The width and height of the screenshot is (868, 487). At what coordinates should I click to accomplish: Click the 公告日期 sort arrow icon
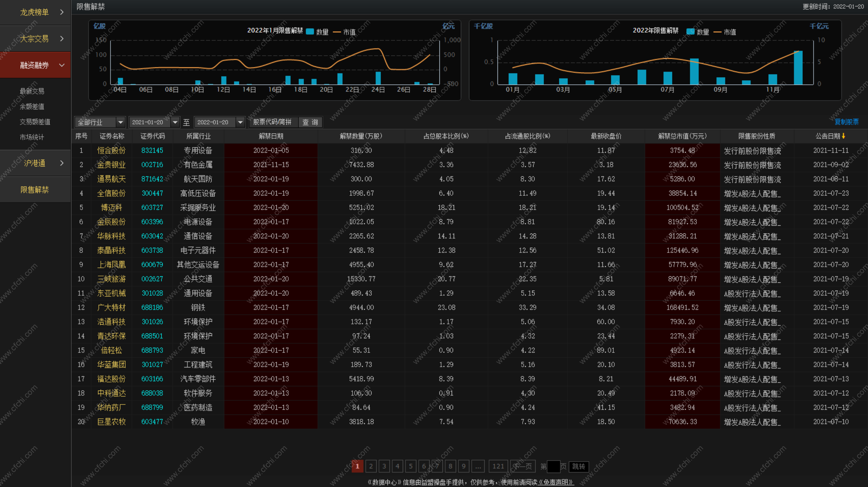coord(844,136)
